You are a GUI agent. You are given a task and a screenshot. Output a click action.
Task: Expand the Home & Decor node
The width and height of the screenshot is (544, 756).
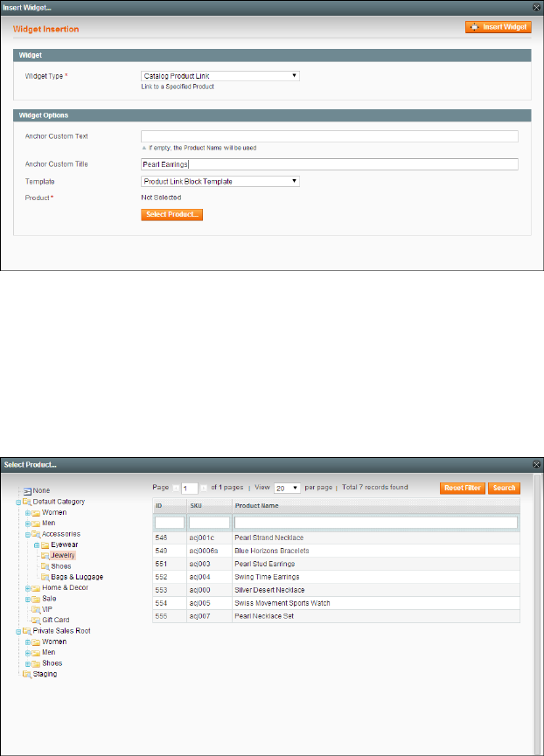click(28, 588)
